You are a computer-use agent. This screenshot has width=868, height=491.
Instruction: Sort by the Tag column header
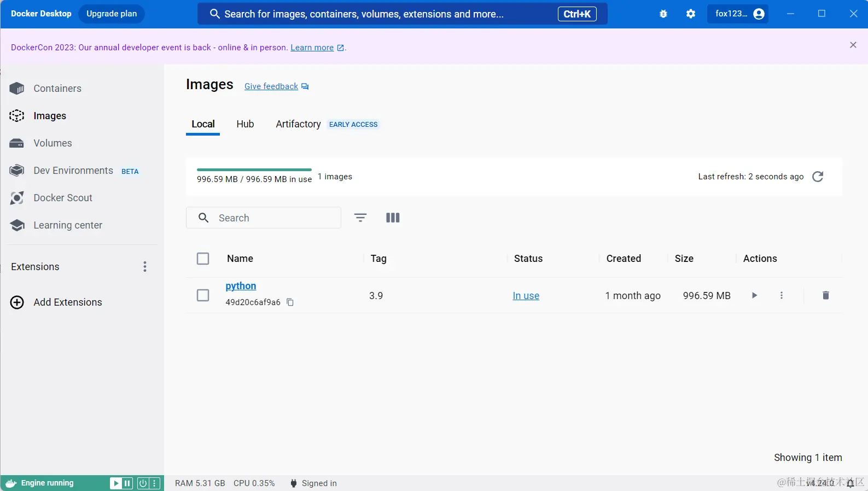(378, 259)
